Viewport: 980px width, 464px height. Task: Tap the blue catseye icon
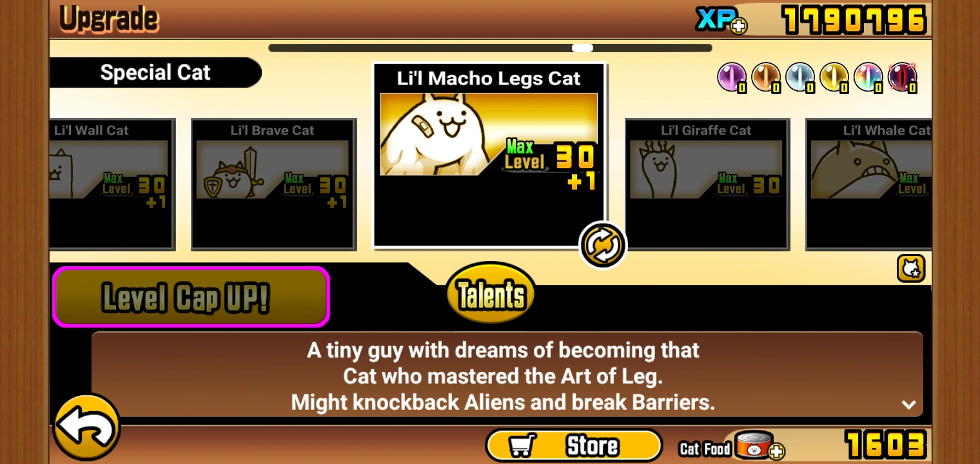pyautogui.click(x=800, y=78)
